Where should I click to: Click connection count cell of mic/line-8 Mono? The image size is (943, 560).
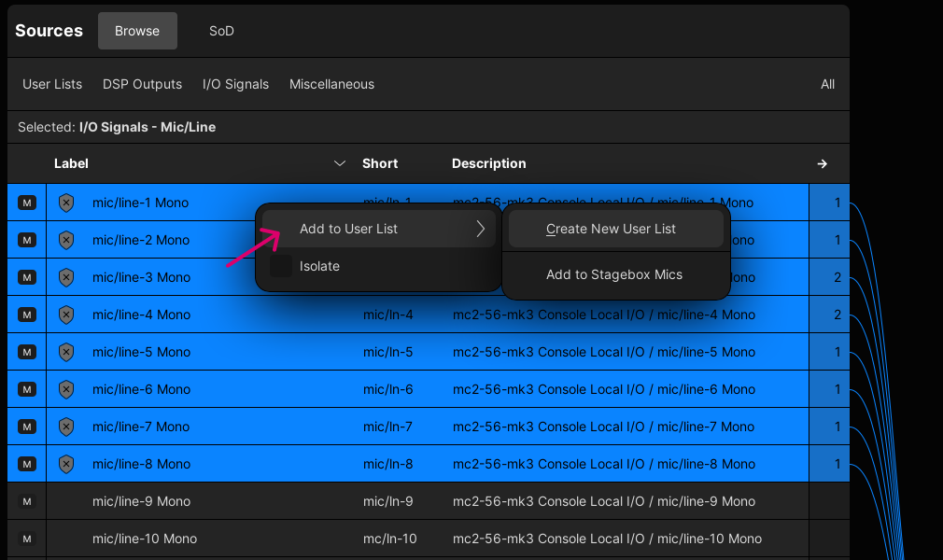(x=829, y=464)
